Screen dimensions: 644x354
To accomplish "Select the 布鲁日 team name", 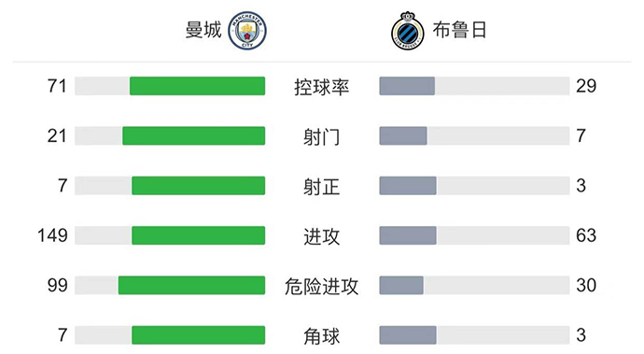I will 459,30.
